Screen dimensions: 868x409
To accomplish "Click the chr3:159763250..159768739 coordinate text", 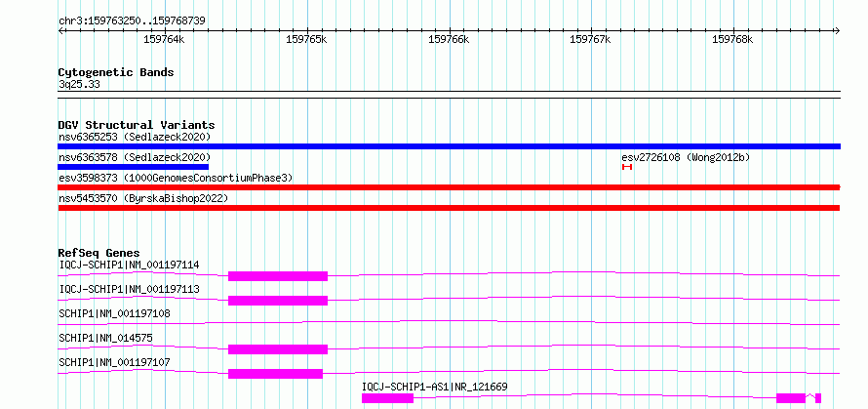I will (x=132, y=21).
